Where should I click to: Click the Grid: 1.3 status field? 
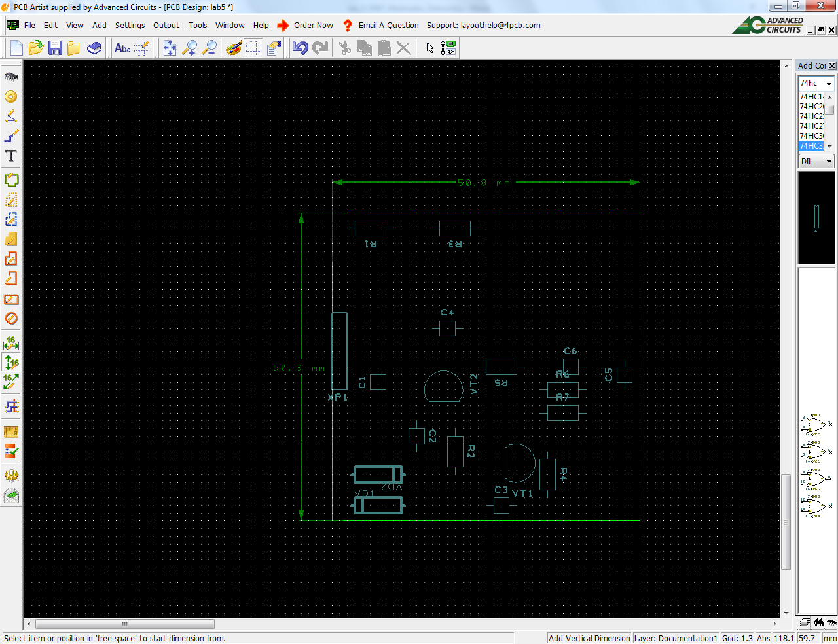click(x=737, y=638)
